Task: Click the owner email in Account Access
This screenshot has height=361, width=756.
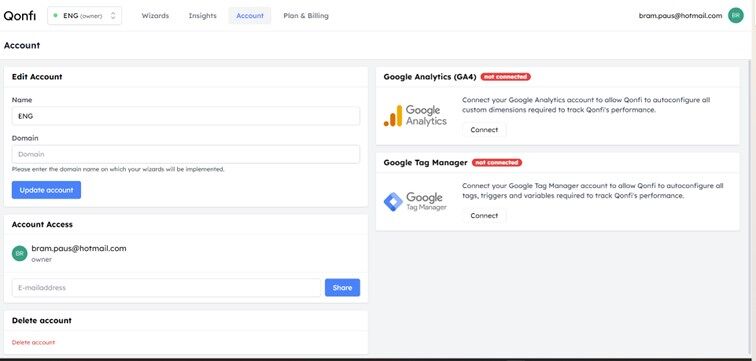Action: tap(79, 248)
